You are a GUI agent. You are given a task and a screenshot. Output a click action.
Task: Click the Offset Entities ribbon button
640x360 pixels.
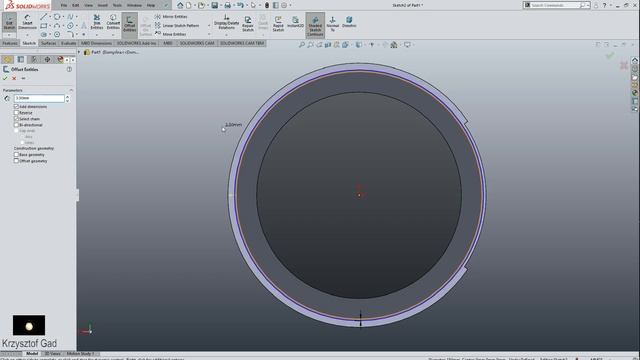pyautogui.click(x=129, y=24)
